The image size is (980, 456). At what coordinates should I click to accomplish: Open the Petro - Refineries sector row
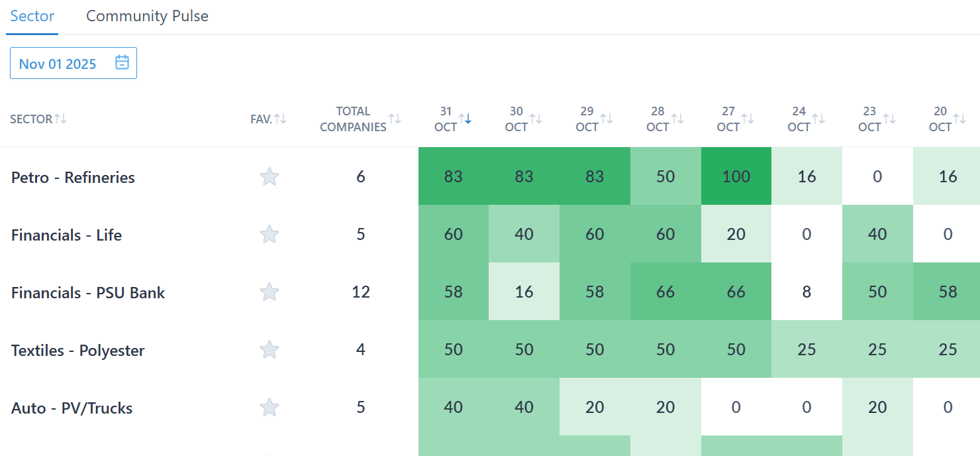[x=73, y=178]
